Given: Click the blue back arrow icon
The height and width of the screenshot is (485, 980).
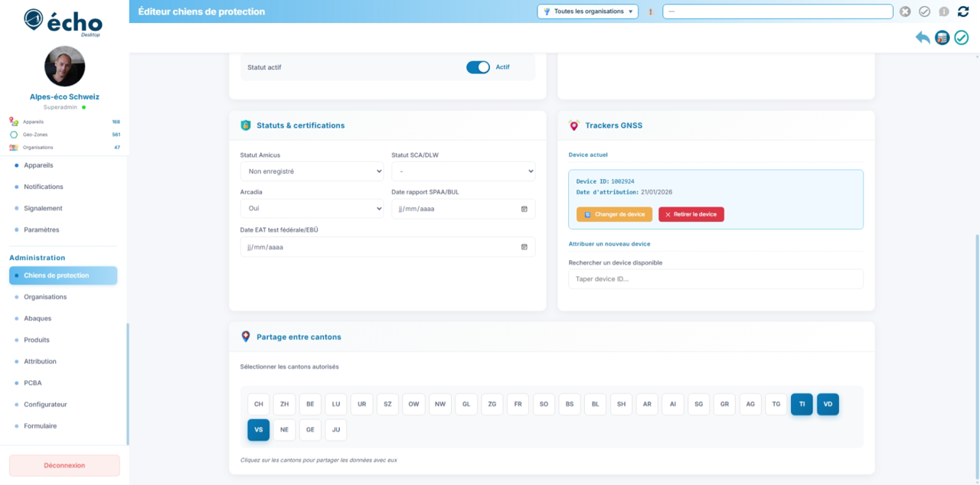Looking at the screenshot, I should click(923, 37).
